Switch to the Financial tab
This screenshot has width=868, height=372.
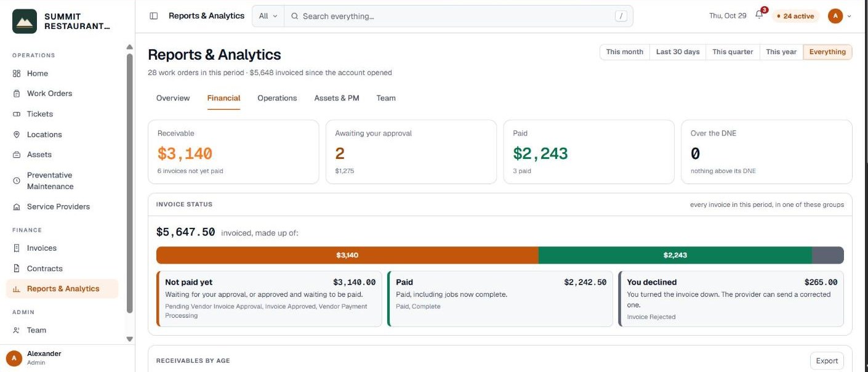[x=223, y=98]
